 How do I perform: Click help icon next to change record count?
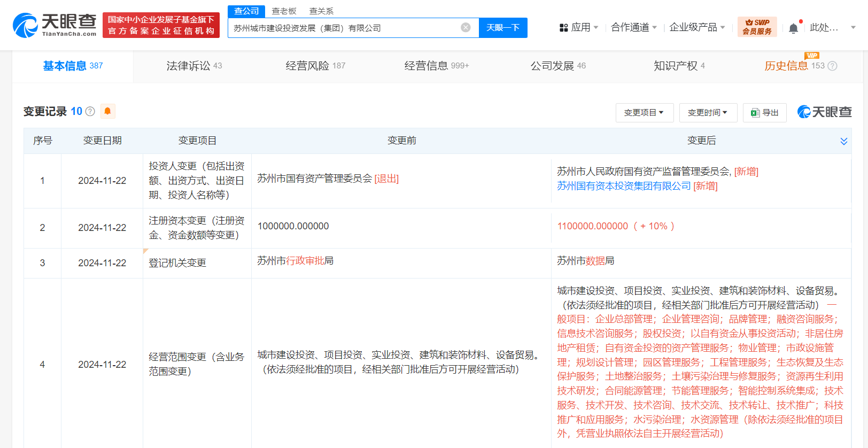90,112
